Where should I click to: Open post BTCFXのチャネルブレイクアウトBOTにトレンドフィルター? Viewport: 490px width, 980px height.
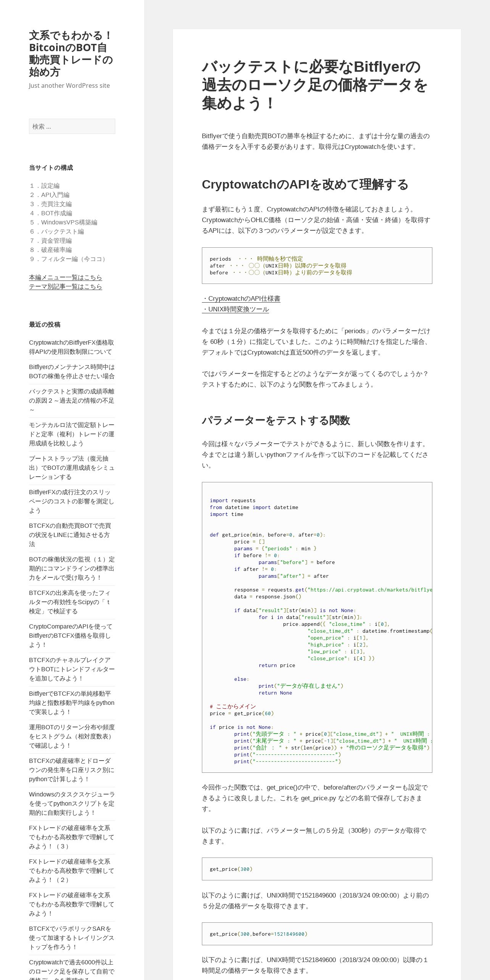(x=72, y=669)
